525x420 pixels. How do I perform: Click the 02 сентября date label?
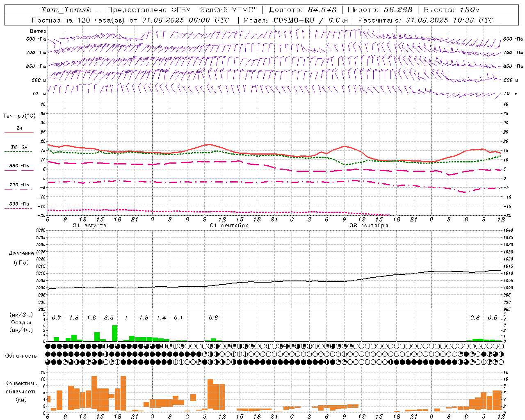tap(369, 225)
